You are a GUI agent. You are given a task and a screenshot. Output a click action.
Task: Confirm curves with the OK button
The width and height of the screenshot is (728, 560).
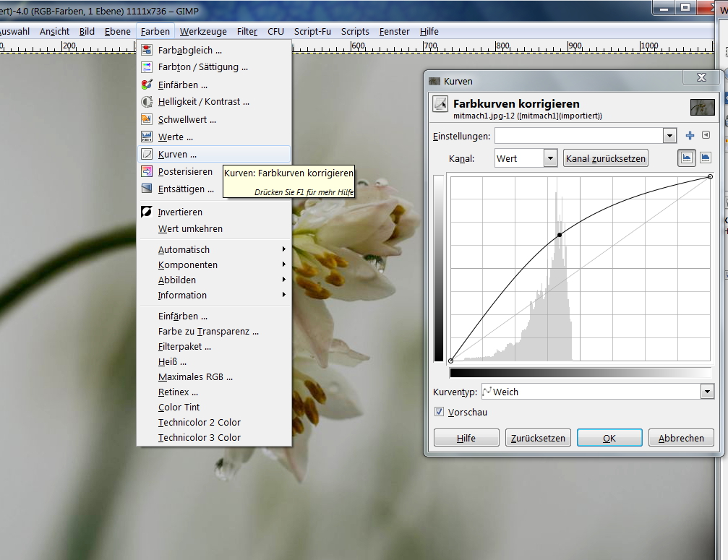point(609,438)
